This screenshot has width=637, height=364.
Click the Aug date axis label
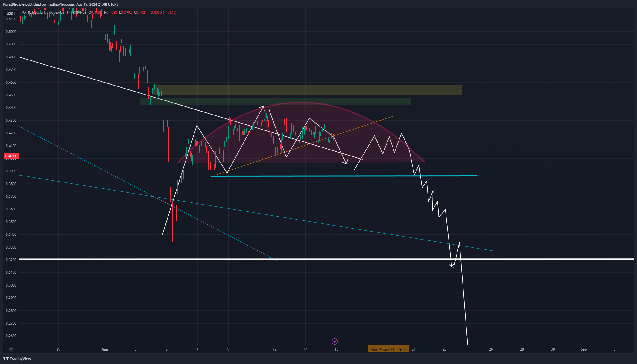point(105,349)
